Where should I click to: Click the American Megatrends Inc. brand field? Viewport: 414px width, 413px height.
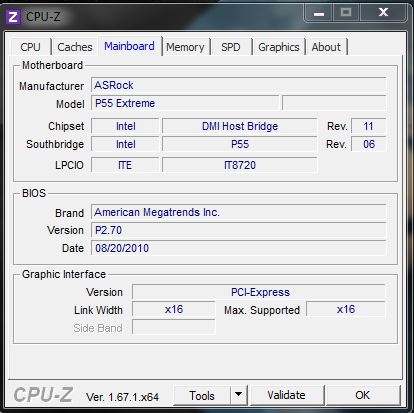[239, 212]
